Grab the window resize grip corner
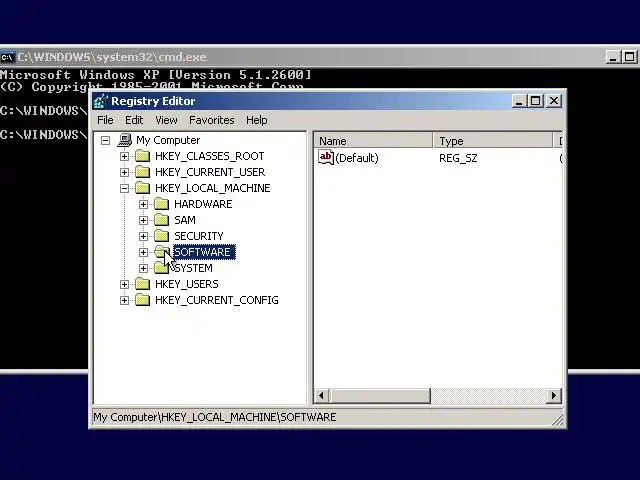640x480 pixels. [x=558, y=420]
